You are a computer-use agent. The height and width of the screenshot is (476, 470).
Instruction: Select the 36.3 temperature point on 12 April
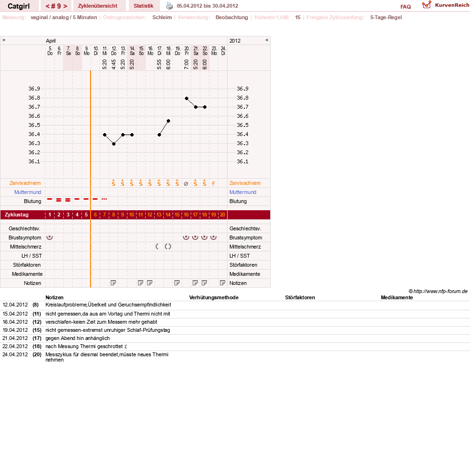[x=114, y=144]
